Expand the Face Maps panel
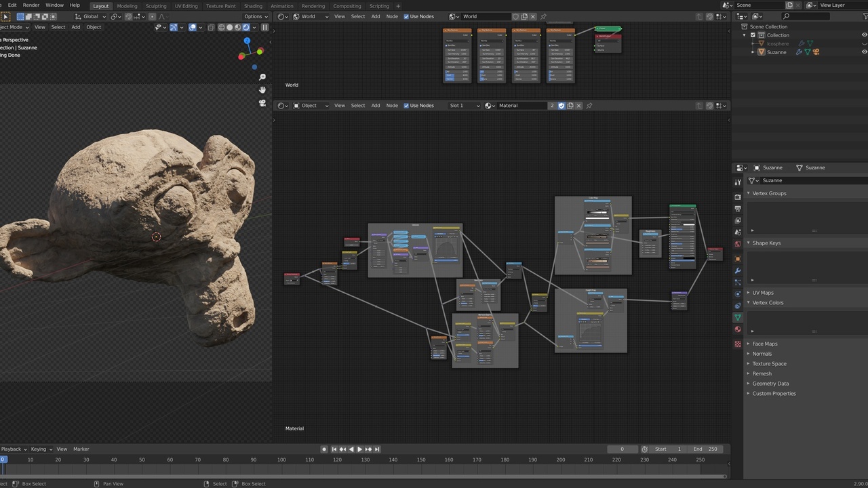This screenshot has width=868, height=488. 765,344
